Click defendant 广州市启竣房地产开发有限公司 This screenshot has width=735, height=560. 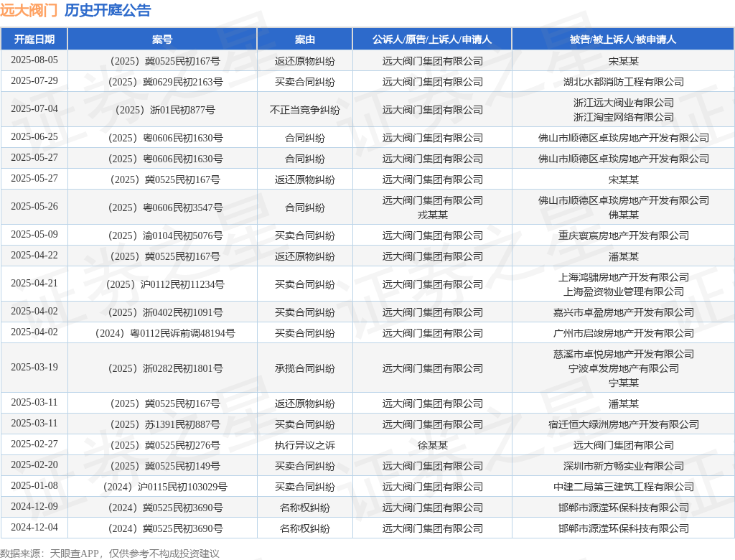pos(624,333)
